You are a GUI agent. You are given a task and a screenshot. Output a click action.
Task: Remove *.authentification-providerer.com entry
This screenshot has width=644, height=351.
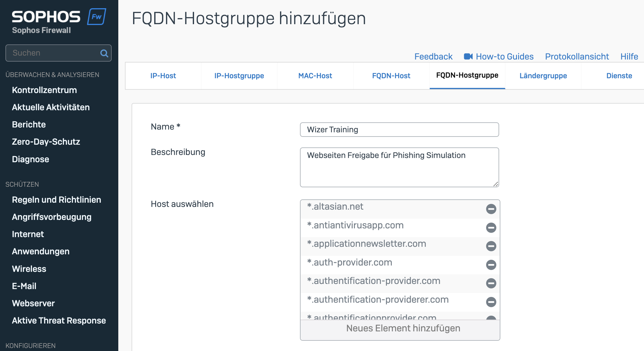pos(491,302)
